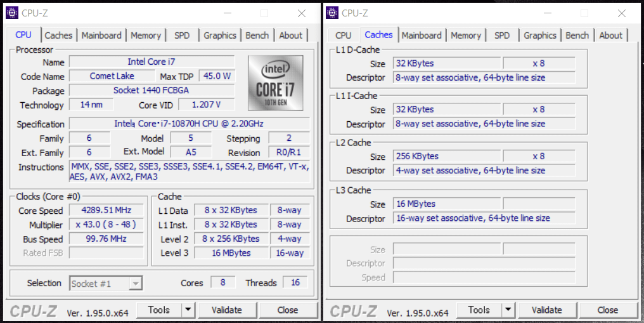The height and width of the screenshot is (323, 644).
Task: Open About tab in the right window
Action: tap(611, 36)
